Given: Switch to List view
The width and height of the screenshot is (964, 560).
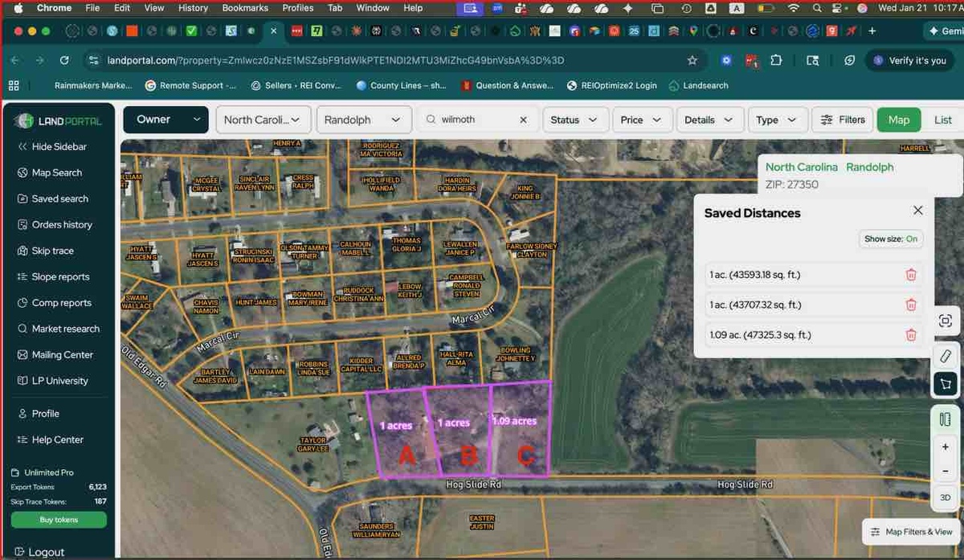Looking at the screenshot, I should (942, 120).
